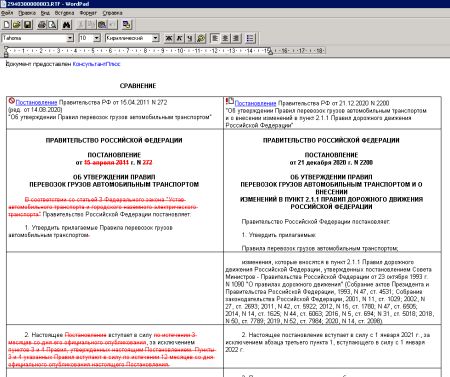
Task: Open the font color palette button
Action: coord(201,38)
